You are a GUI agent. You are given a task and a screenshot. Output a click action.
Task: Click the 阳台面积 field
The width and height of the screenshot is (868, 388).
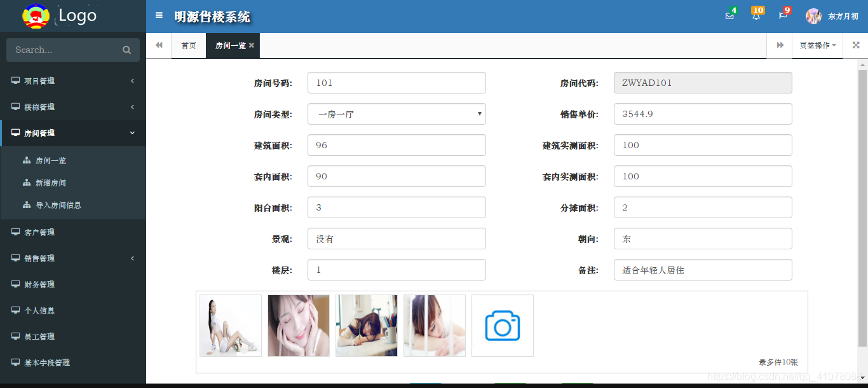397,207
